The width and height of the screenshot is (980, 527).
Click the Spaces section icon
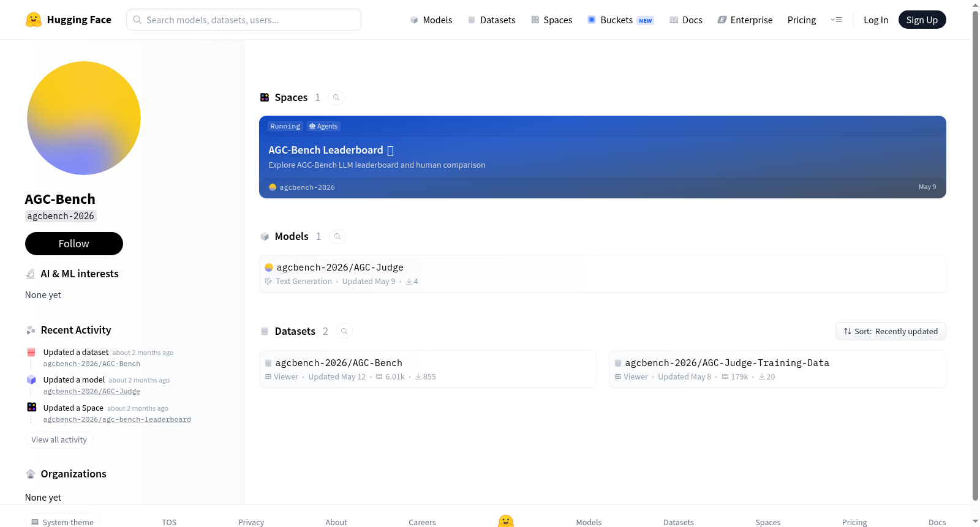tap(265, 97)
